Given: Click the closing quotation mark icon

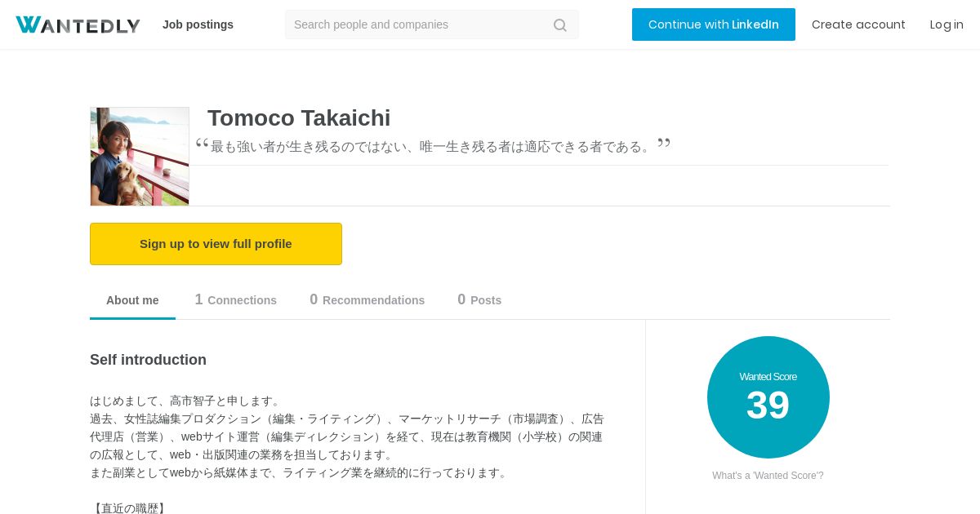Looking at the screenshot, I should [664, 144].
